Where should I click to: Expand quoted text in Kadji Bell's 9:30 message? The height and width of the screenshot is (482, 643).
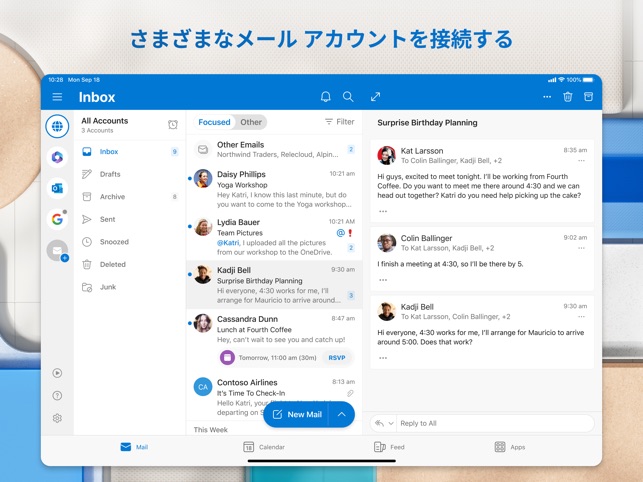pyautogui.click(x=383, y=358)
